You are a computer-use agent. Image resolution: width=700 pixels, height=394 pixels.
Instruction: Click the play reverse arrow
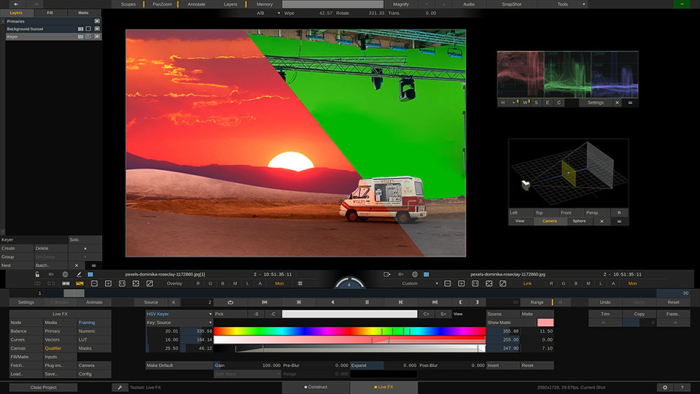(333, 303)
